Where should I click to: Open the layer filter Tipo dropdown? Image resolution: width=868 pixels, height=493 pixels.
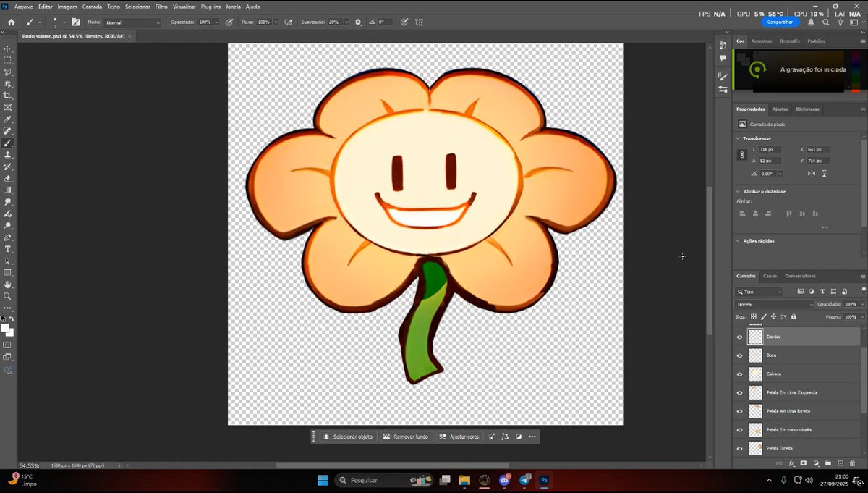(x=759, y=292)
